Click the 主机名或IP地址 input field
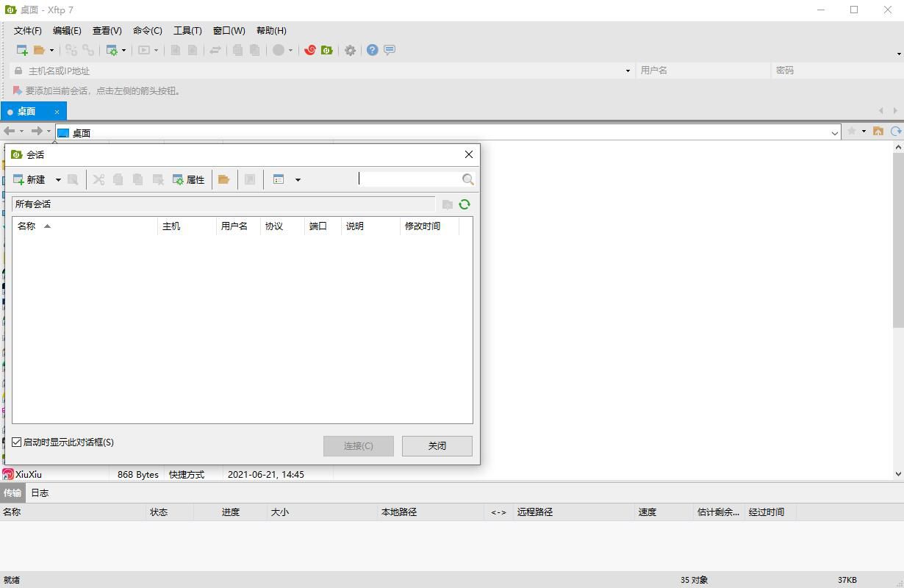The image size is (904, 588). pyautogui.click(x=323, y=71)
